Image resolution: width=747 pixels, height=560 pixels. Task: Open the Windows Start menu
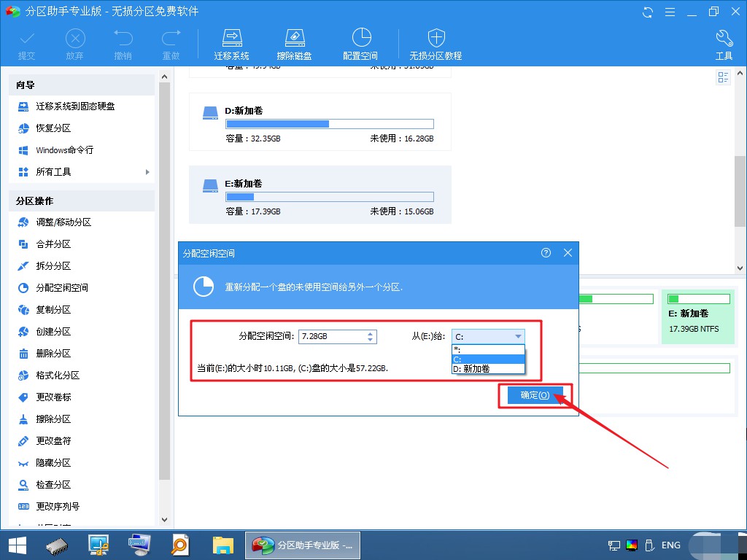point(18,545)
